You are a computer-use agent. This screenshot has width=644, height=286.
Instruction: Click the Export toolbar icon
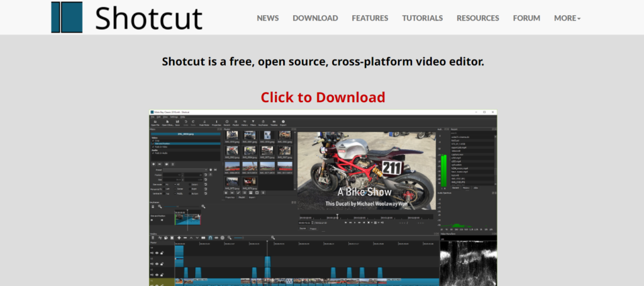click(x=283, y=122)
